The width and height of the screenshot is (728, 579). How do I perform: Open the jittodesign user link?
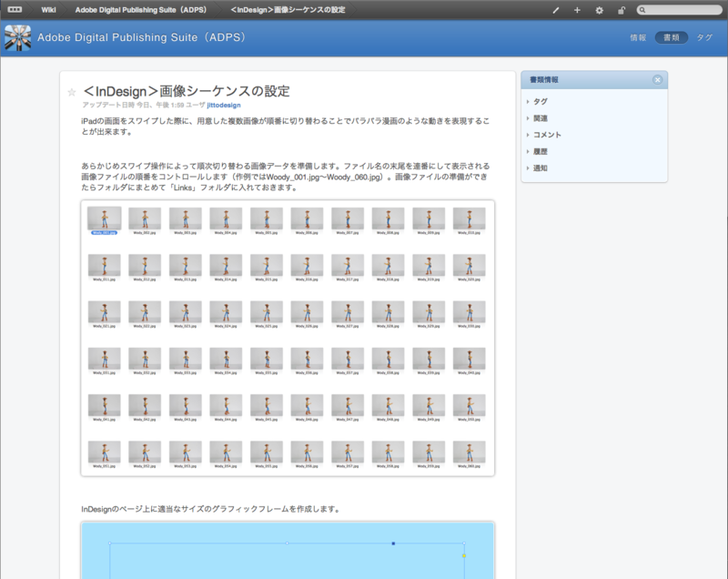click(224, 105)
